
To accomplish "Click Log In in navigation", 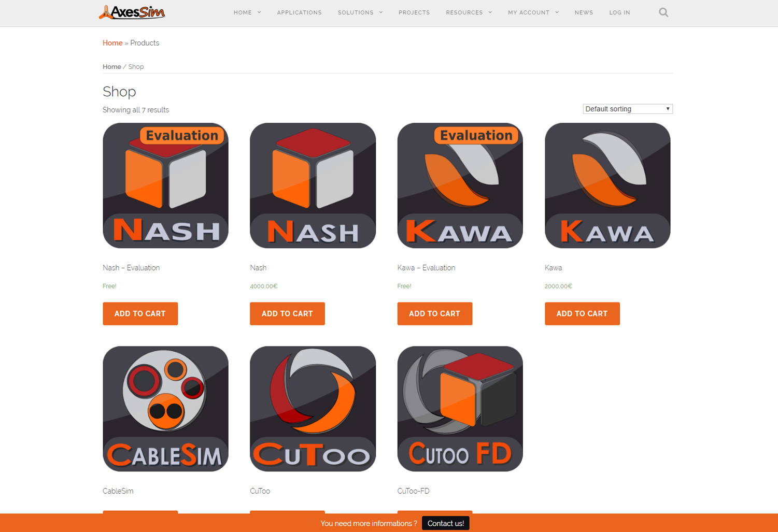I will (x=619, y=12).
